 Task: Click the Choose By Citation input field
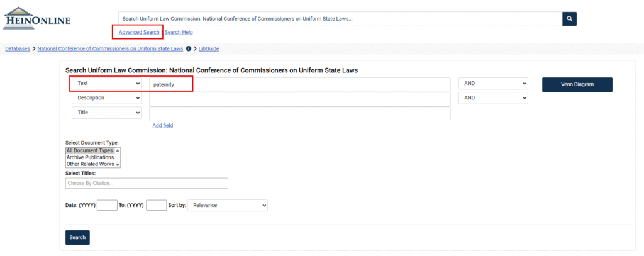[x=147, y=183]
